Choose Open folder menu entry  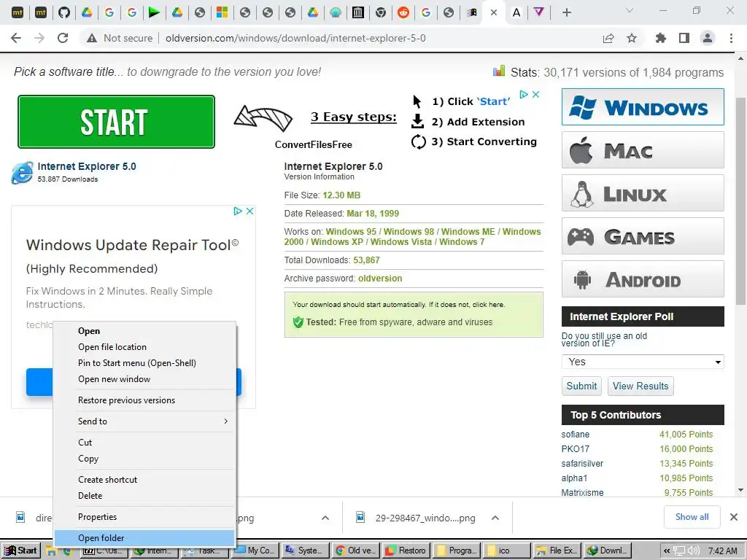pos(144,538)
